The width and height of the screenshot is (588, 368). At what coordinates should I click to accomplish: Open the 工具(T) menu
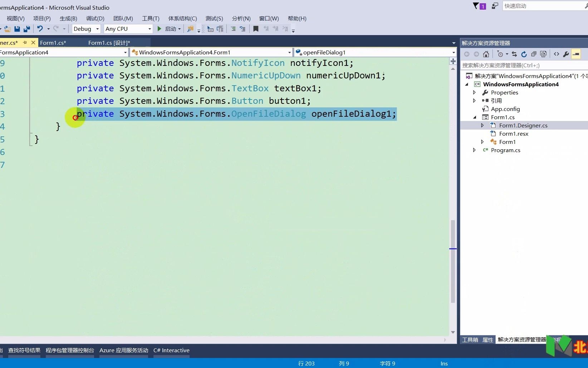tap(151, 19)
